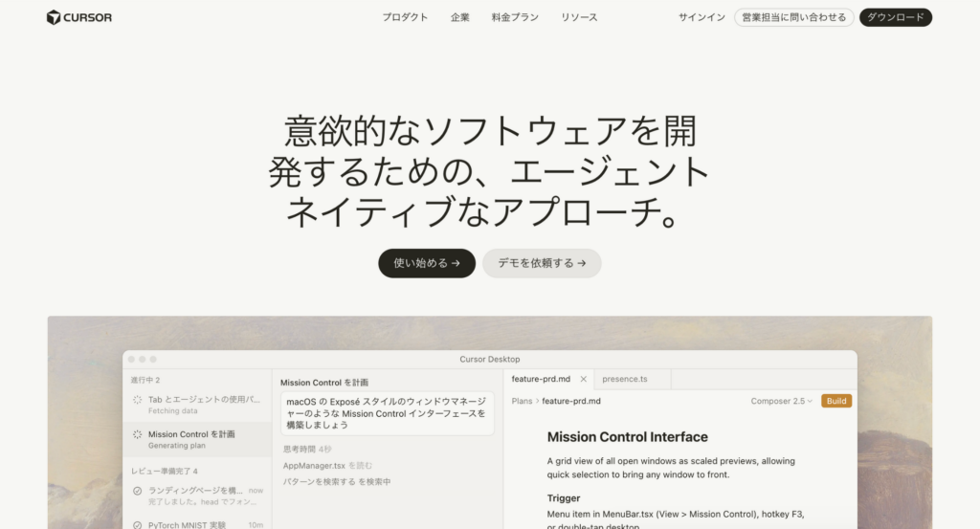
Task: Select the Mission Control を計画 sidebar item
Action: (197, 439)
